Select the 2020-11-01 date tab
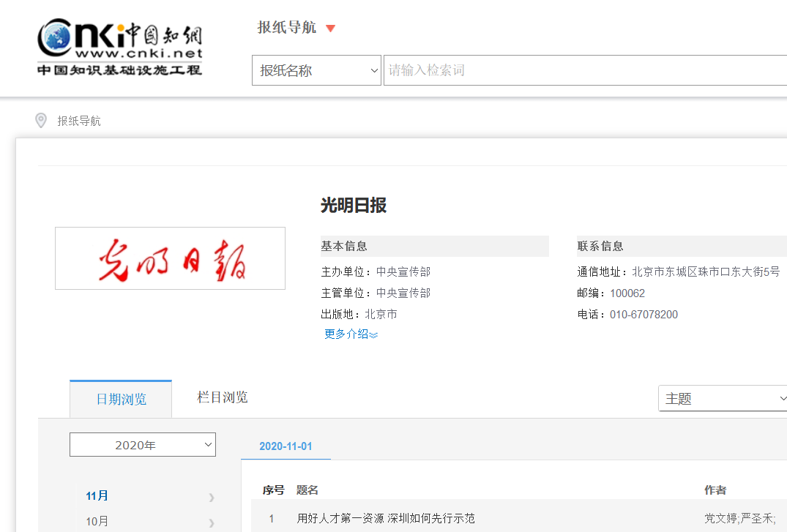The height and width of the screenshot is (532, 787). click(286, 446)
